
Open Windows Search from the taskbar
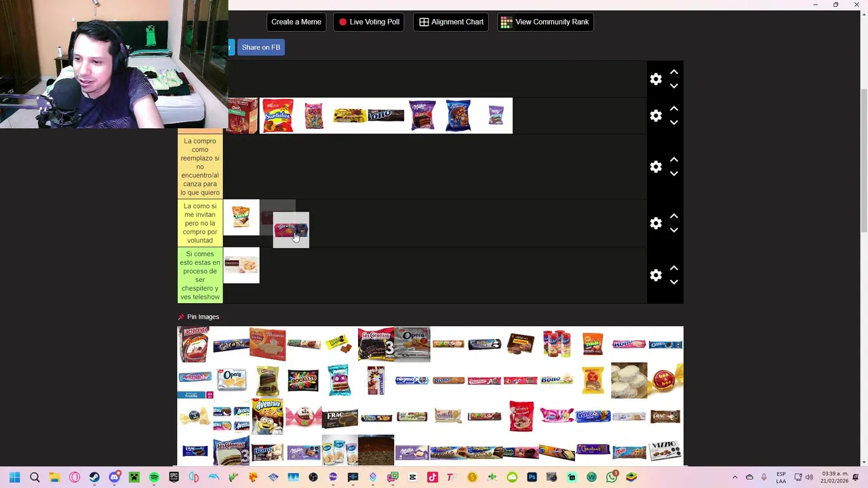35,478
